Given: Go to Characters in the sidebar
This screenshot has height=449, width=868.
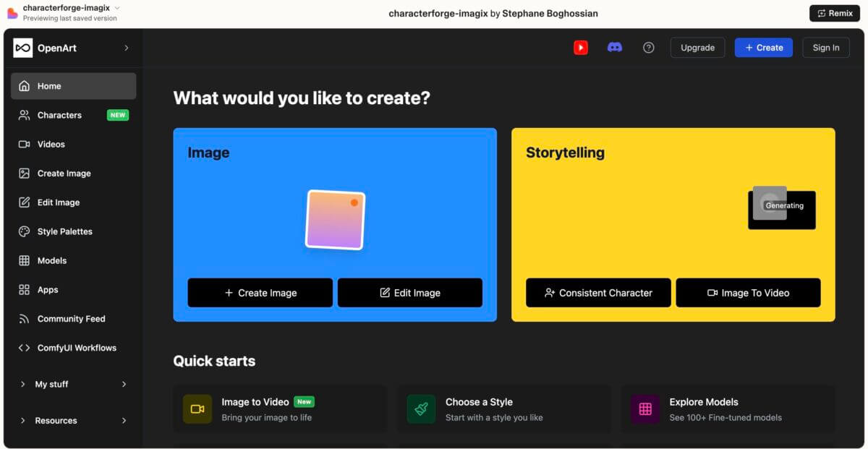Looking at the screenshot, I should point(59,115).
